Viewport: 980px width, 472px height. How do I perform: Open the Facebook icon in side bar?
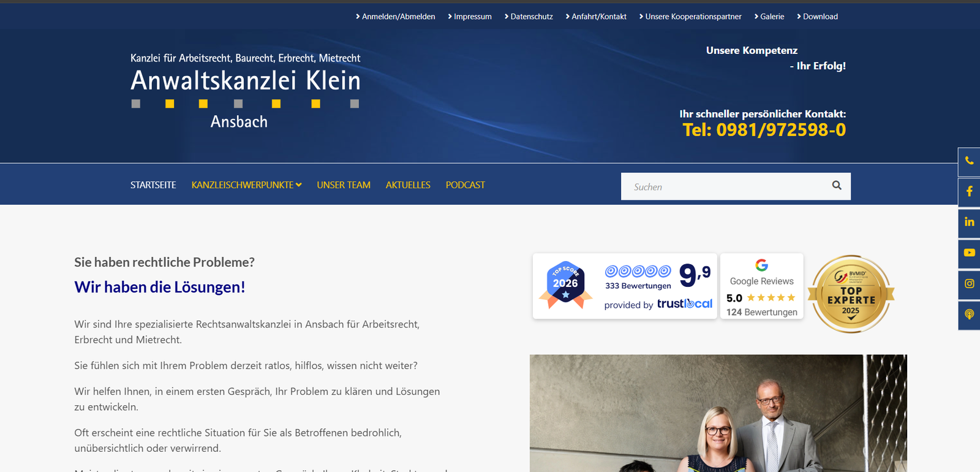pyautogui.click(x=969, y=192)
